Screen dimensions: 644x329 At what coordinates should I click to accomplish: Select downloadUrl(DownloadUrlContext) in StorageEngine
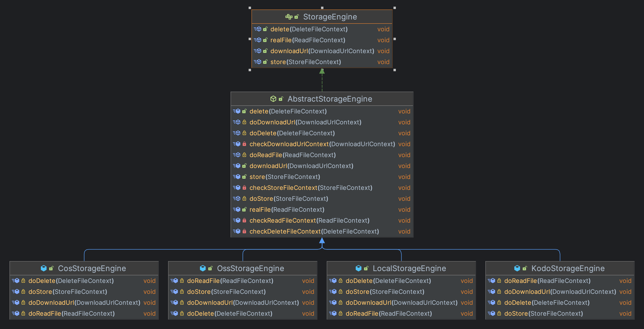[x=322, y=51]
